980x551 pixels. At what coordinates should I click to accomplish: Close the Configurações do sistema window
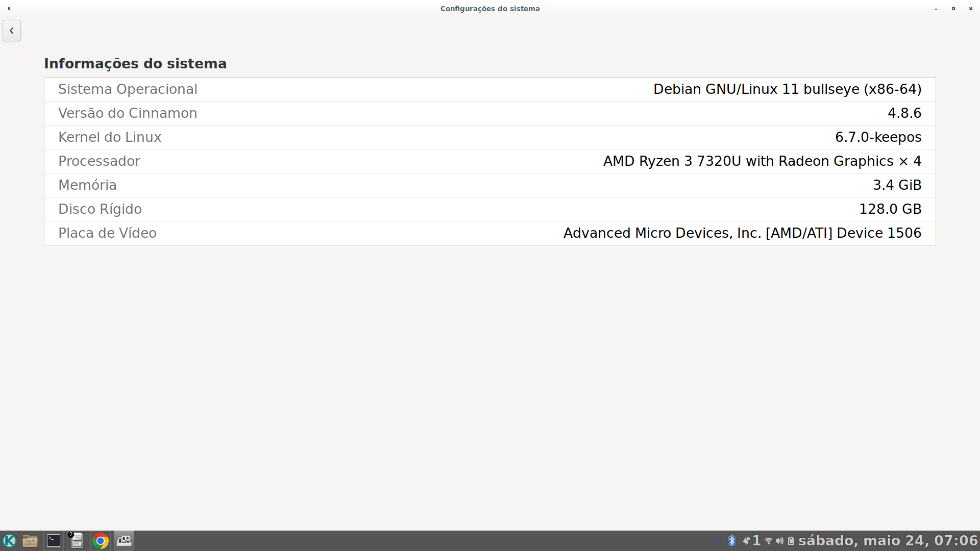click(x=971, y=9)
